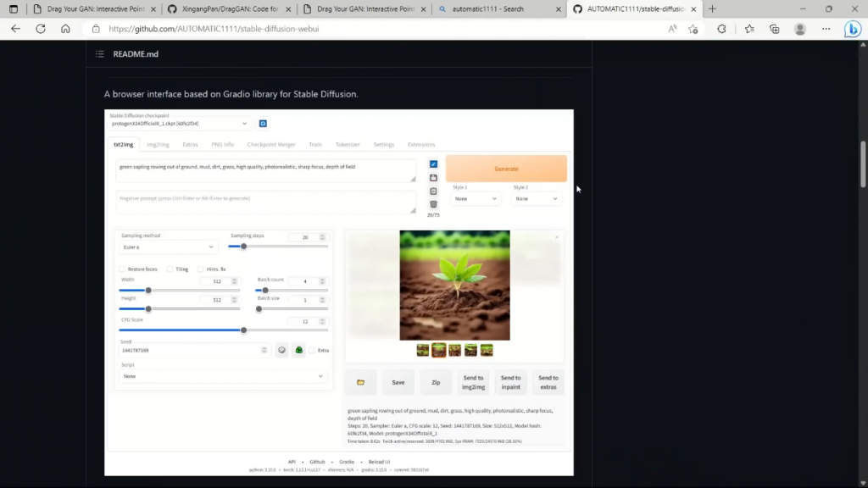Click the Negative prompt text field
This screenshot has height=488, width=868.
pyautogui.click(x=265, y=202)
